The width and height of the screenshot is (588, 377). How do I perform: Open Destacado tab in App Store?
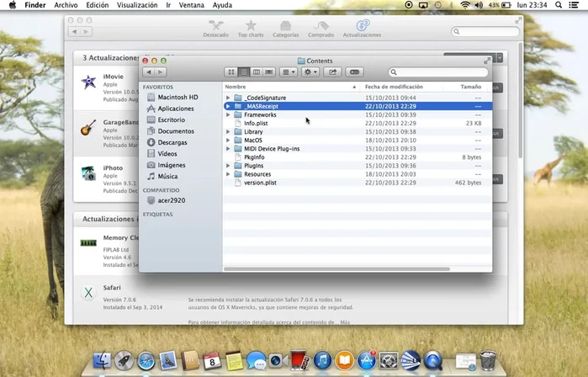(215, 29)
